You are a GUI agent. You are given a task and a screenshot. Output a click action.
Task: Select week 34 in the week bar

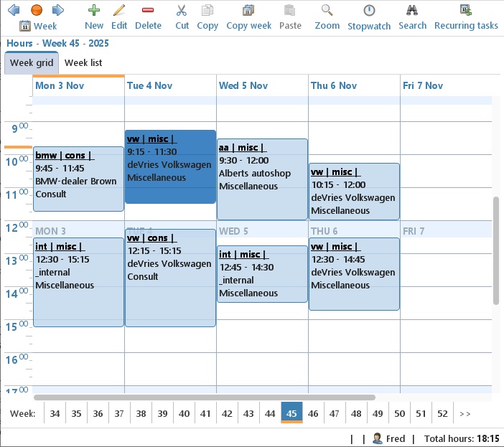coord(55,413)
